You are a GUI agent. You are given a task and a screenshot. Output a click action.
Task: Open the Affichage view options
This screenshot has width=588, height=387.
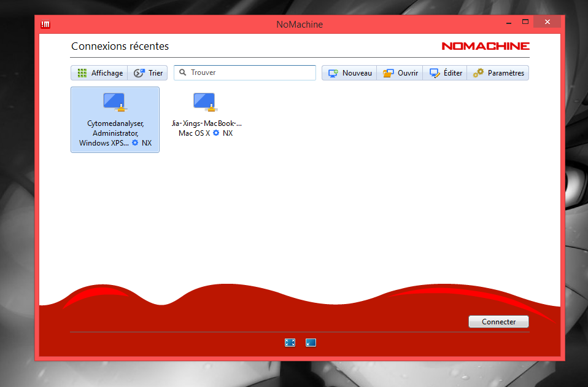click(x=99, y=73)
